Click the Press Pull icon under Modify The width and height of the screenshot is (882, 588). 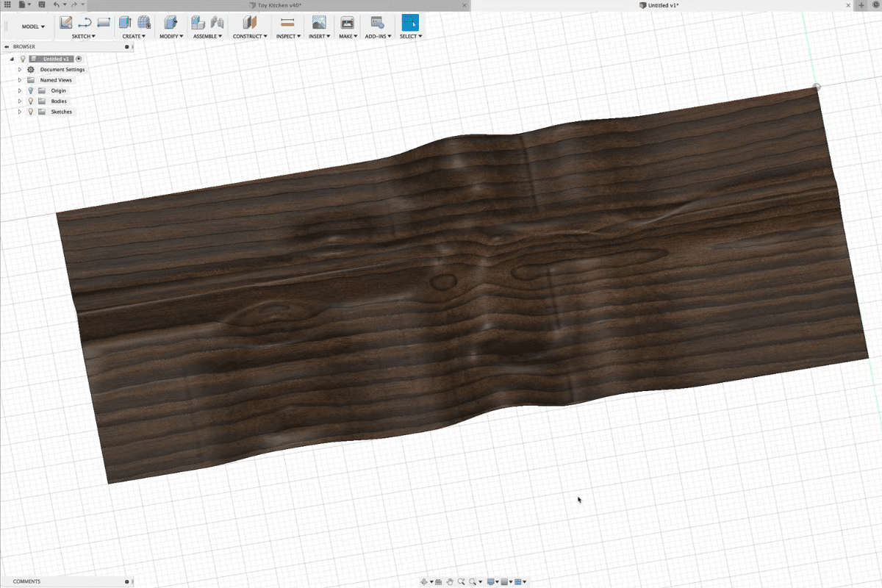click(171, 22)
